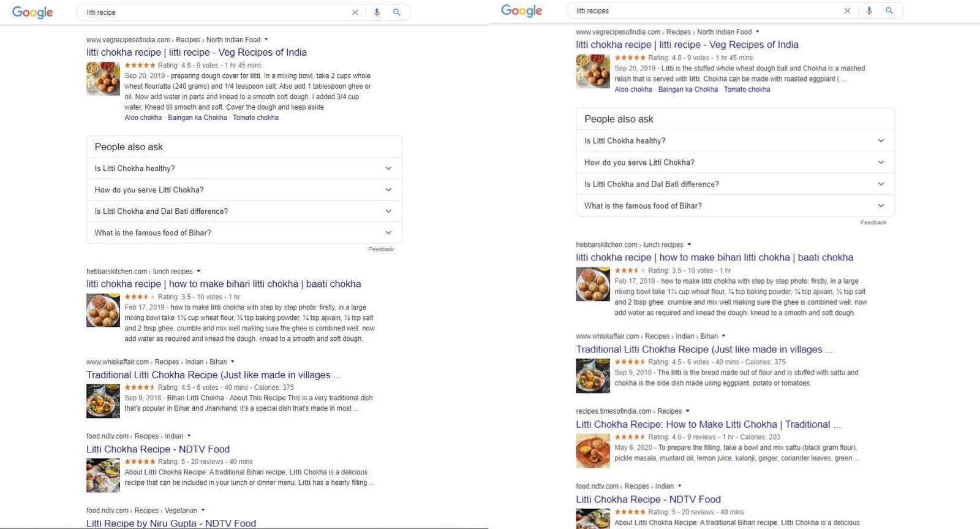The image size is (980, 529).
Task: Open 'Traditional Litti Chokha Recipe' result right window
Action: [x=704, y=349]
